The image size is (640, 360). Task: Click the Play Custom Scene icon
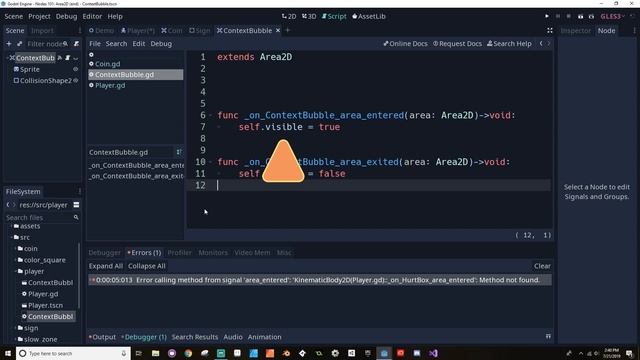(x=591, y=16)
